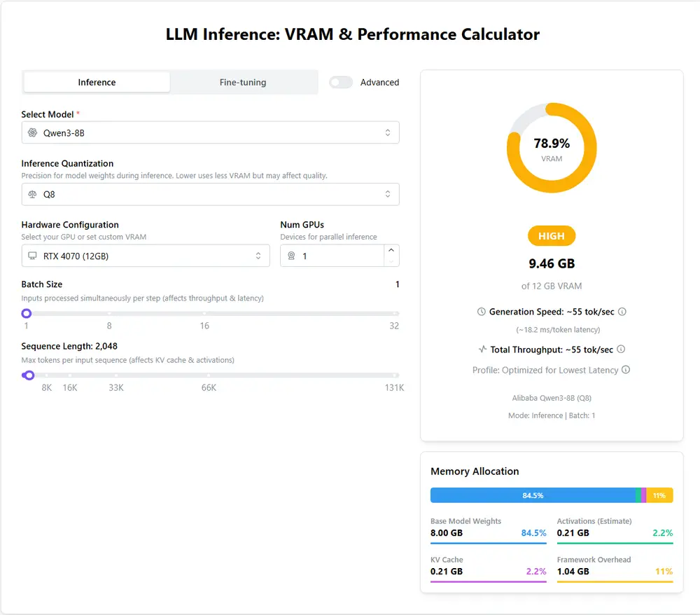Click the blue Base Model Weights bar segment
This screenshot has height=615, width=700.
tap(532, 495)
